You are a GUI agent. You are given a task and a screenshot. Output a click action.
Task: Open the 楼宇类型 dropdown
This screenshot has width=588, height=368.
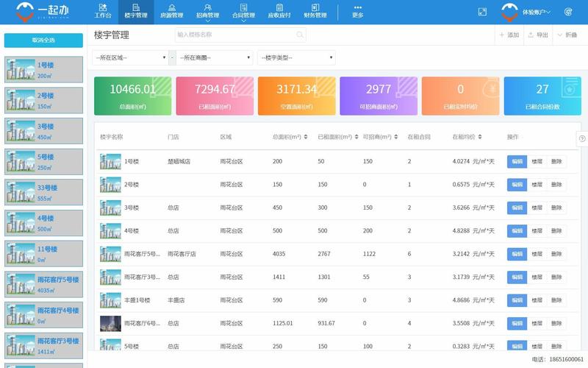(x=296, y=57)
